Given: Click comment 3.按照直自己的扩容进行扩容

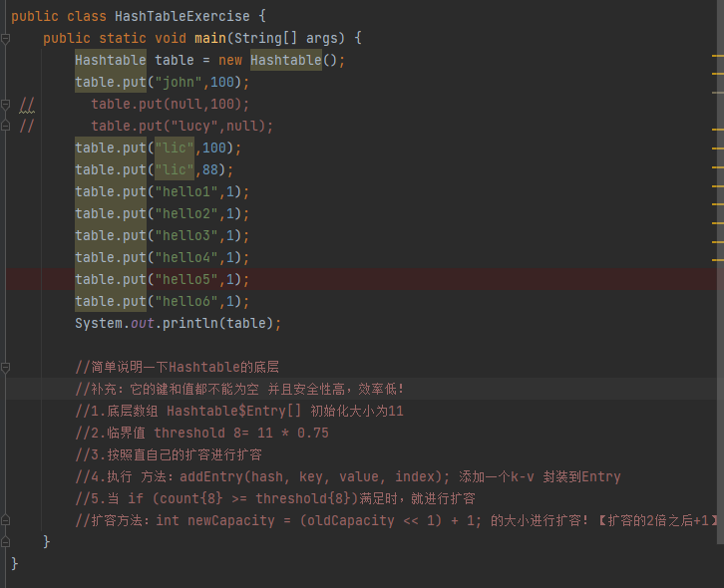Looking at the screenshot, I should [x=169, y=455].
